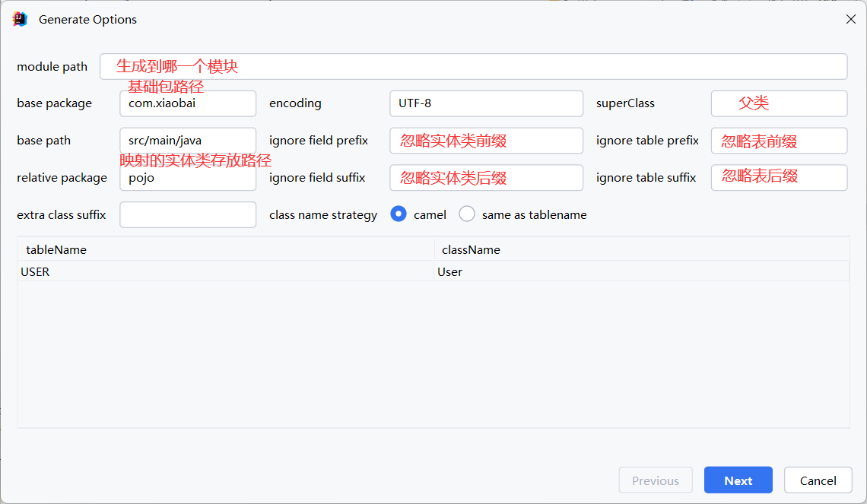Edit the base path field
Screen dimensions: 867x504
pos(187,141)
